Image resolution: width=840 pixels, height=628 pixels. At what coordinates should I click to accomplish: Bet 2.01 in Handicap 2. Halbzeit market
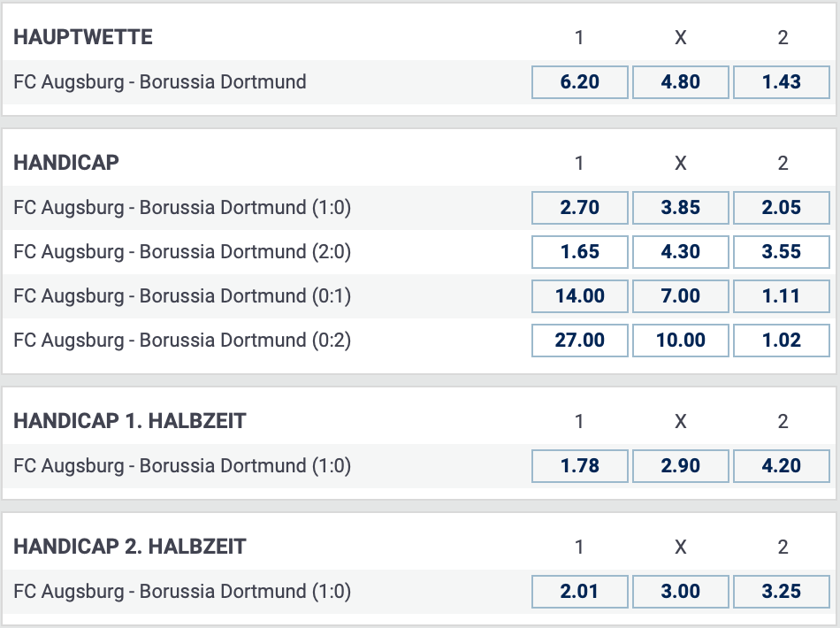coord(579,592)
